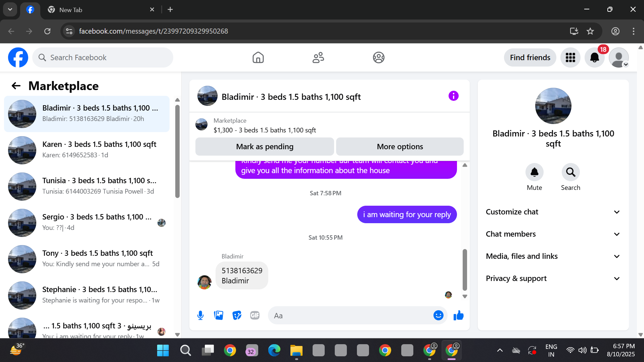Click the large listing photo in info panel
644x362 pixels.
553,106
